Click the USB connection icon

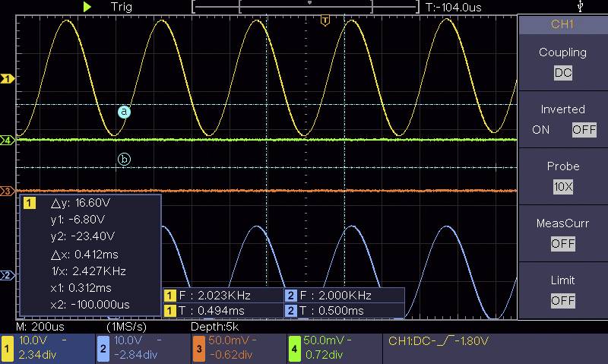(x=581, y=6)
